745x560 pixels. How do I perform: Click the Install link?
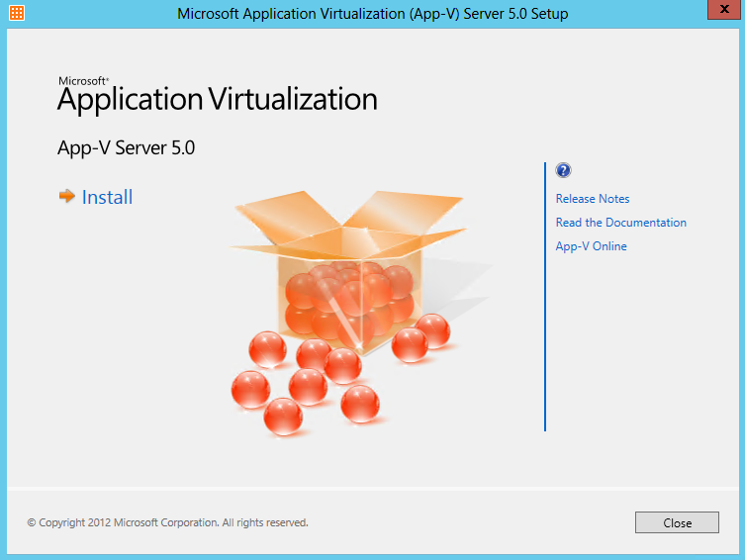tap(107, 197)
